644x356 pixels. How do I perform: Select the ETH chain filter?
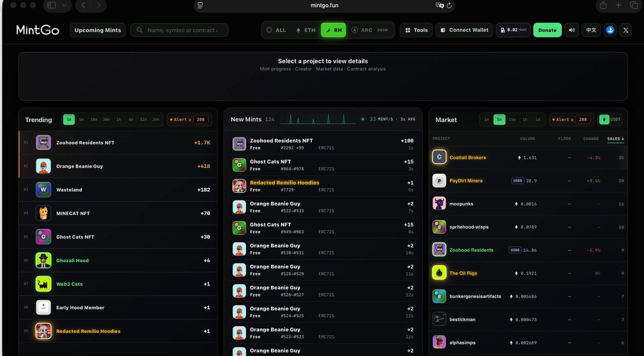point(306,30)
